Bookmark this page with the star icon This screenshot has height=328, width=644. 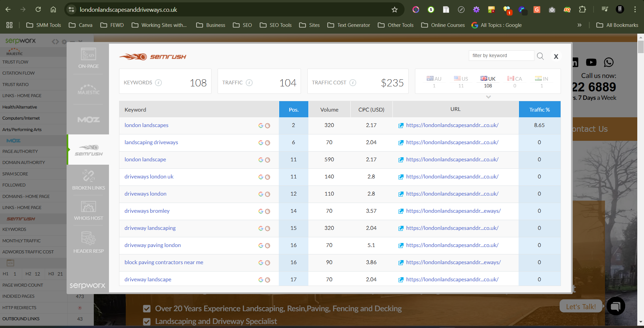[394, 10]
